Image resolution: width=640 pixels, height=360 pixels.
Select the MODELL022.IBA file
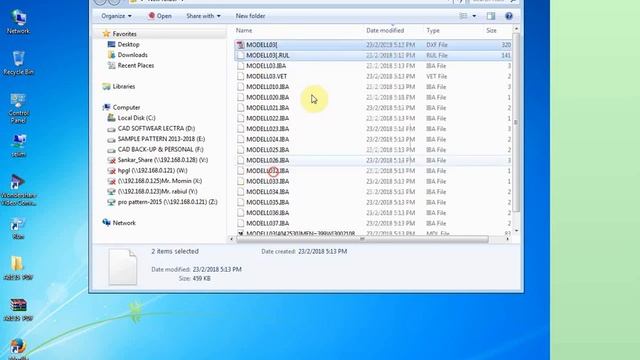pyautogui.click(x=373, y=118)
